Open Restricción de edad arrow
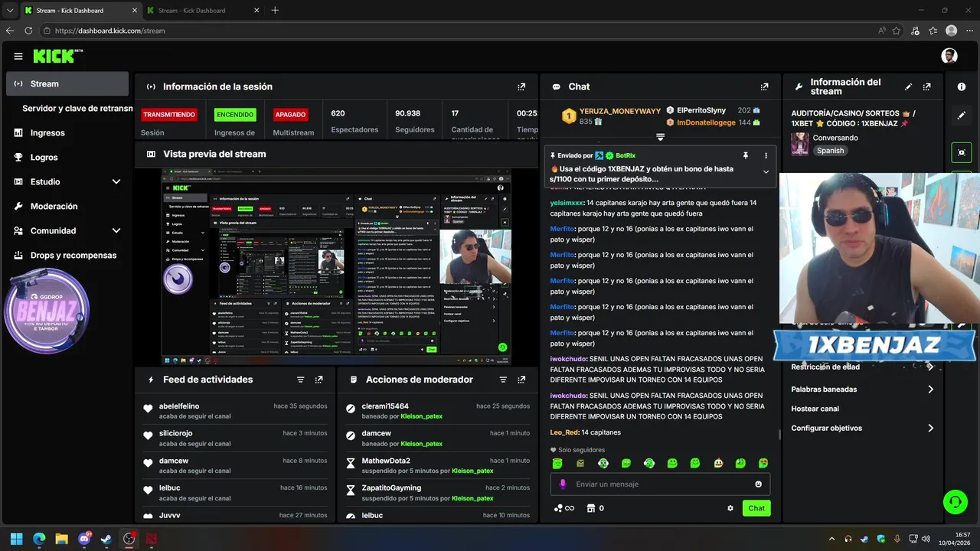Screen dimensions: 980x551 931,367
